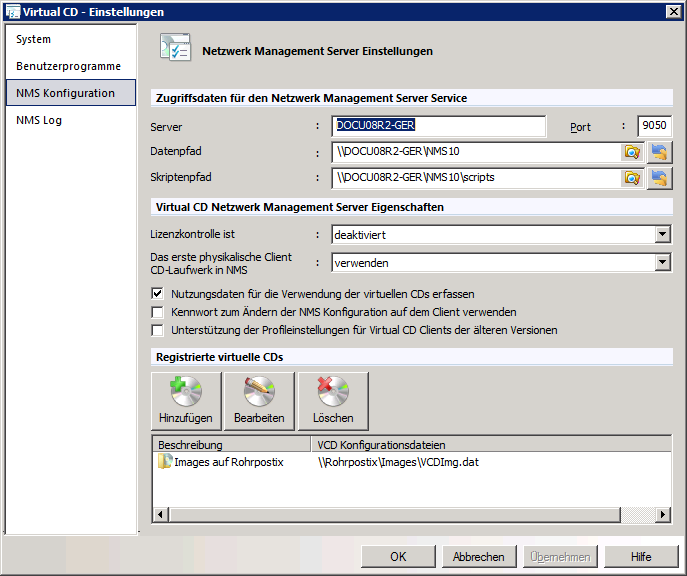Open the physikalische CD-Laufwerk dropdown
The width and height of the screenshot is (687, 576).
[x=662, y=263]
